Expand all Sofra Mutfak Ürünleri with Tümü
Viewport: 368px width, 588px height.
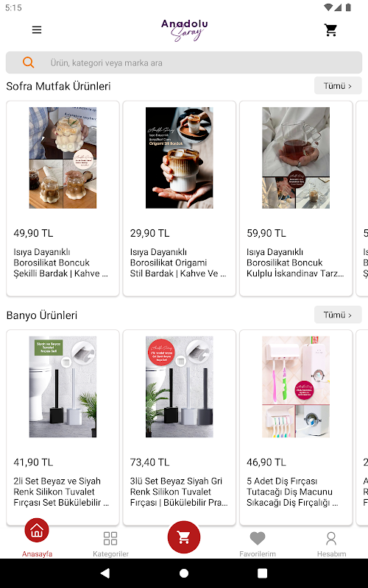[338, 86]
